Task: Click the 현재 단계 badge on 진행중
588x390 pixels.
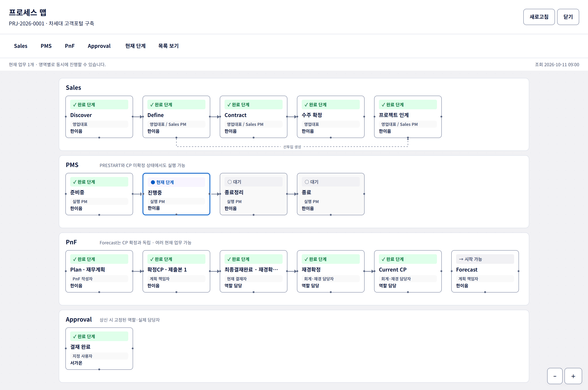Action: pos(176,182)
